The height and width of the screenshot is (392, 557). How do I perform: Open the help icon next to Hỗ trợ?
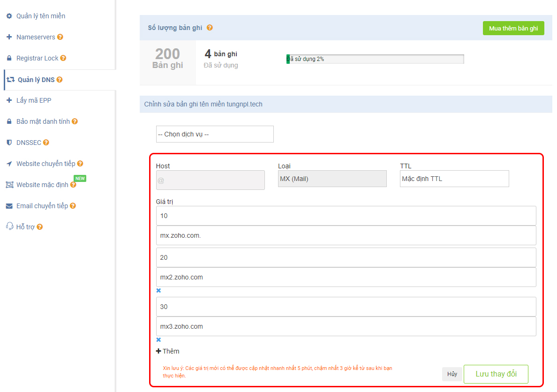click(40, 227)
